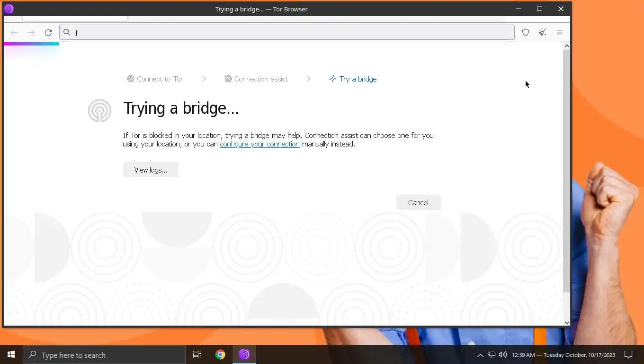This screenshot has height=364, width=644.
Task: Open Task View from the taskbar
Action: [197, 355]
